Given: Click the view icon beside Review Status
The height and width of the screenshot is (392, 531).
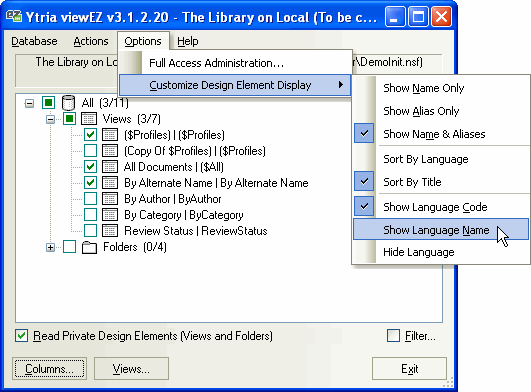Looking at the screenshot, I should pyautogui.click(x=110, y=231).
